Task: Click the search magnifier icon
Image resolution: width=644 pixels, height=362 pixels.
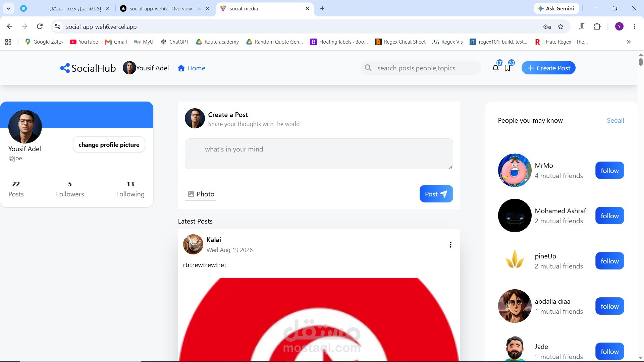Action: [x=368, y=68]
